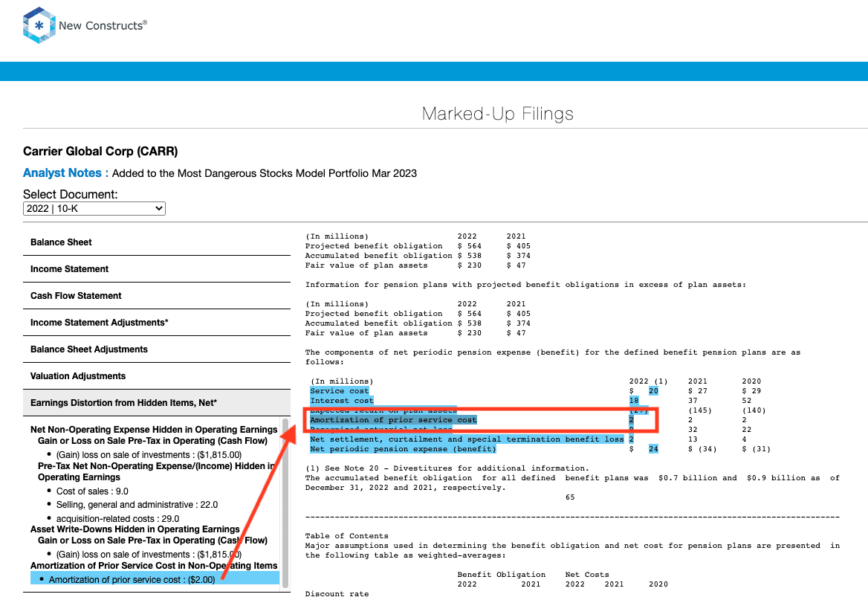Click highlighted Amortization of prior service cost text
Viewport: 868px width, 597px height.
point(393,420)
